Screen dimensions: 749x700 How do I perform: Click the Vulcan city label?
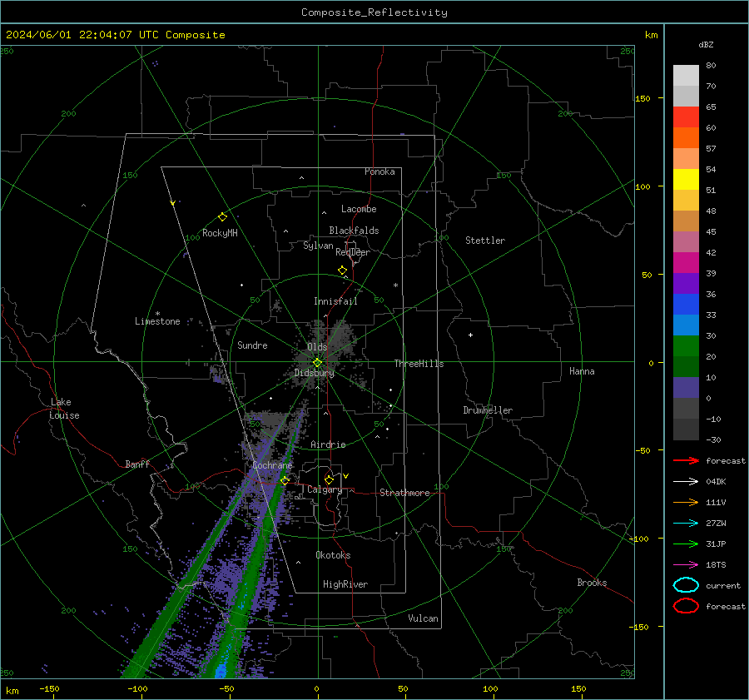click(423, 618)
